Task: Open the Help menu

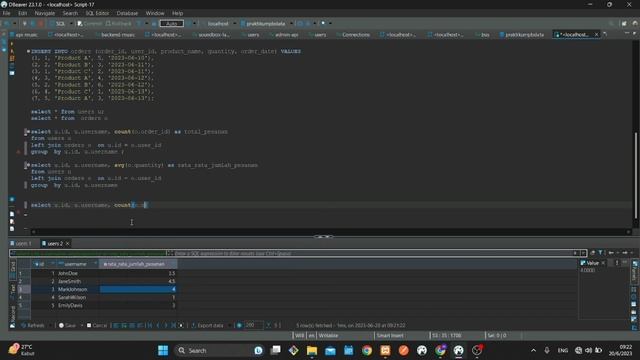Action: [177, 13]
